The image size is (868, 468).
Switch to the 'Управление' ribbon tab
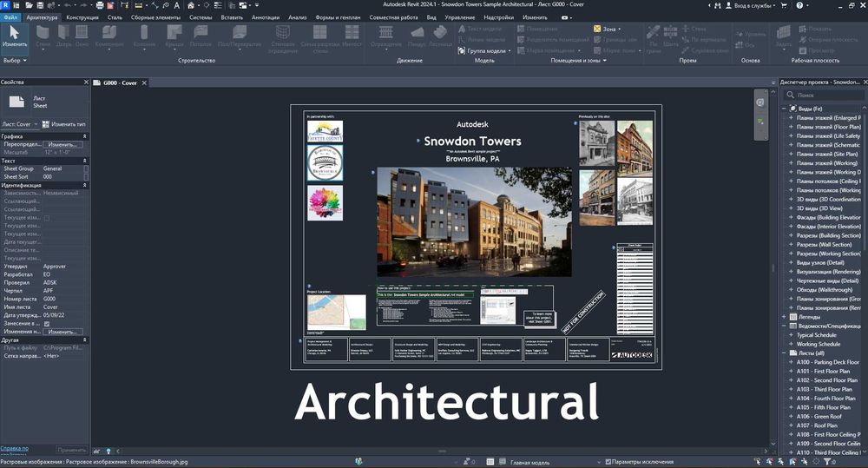pos(459,17)
